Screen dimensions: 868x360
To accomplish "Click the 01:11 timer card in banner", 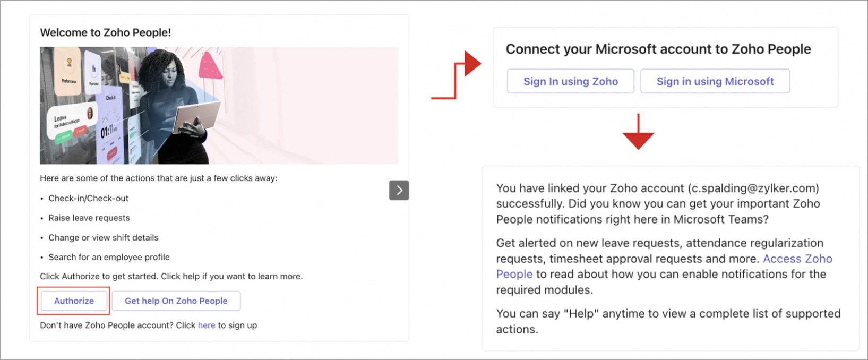I will tap(109, 130).
